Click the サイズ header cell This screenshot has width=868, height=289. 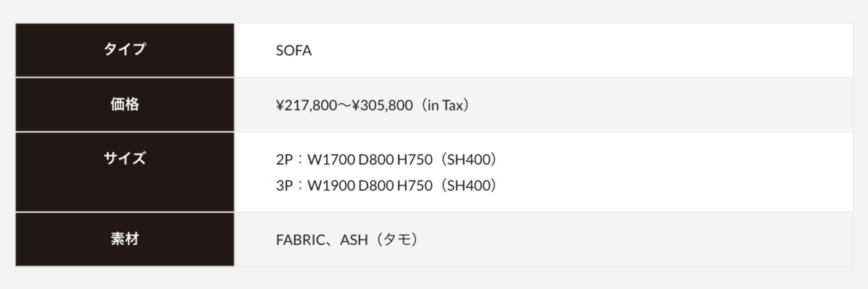point(124,172)
